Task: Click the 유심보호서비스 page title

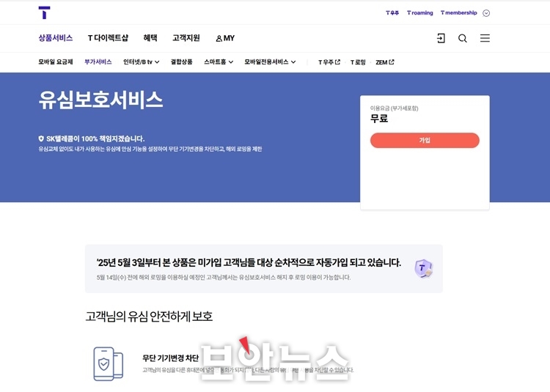Action: point(100,100)
